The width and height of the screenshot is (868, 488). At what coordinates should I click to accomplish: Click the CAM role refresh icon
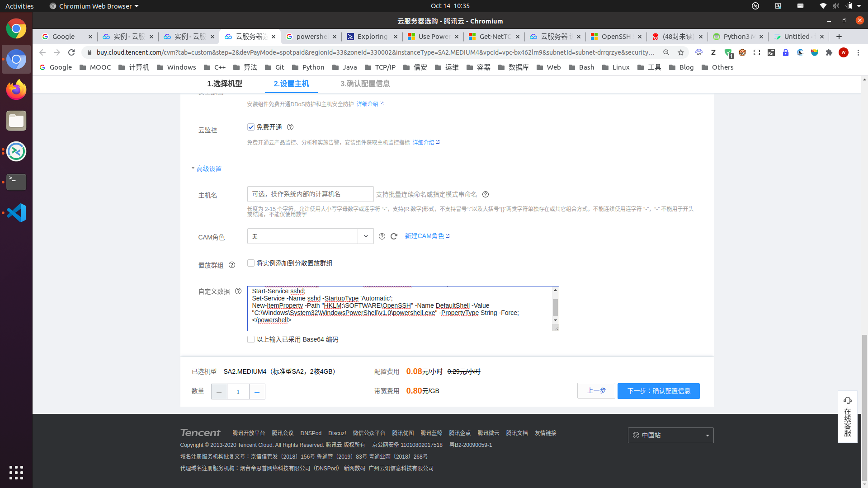coord(394,236)
